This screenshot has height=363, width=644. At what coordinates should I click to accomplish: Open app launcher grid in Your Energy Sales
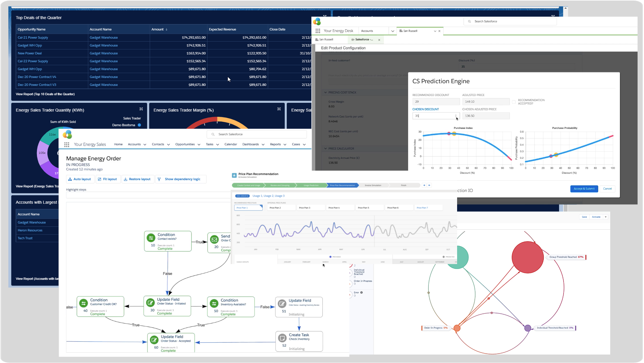67,145
